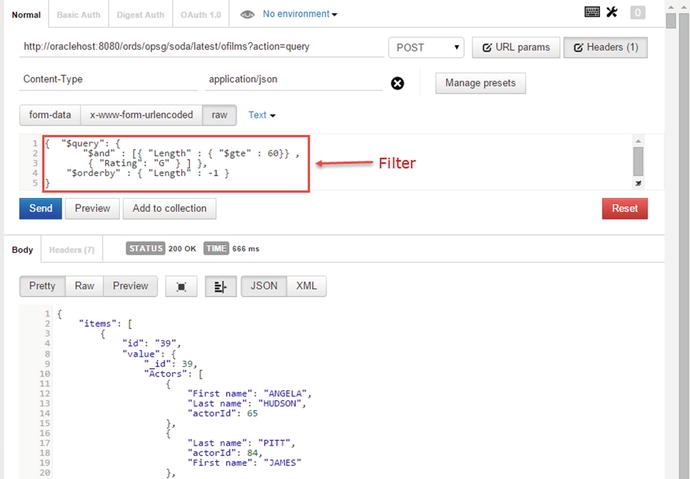Viewport: 690px width, 479px height.
Task: Click the environment quick-look eye icon
Action: pos(248,15)
